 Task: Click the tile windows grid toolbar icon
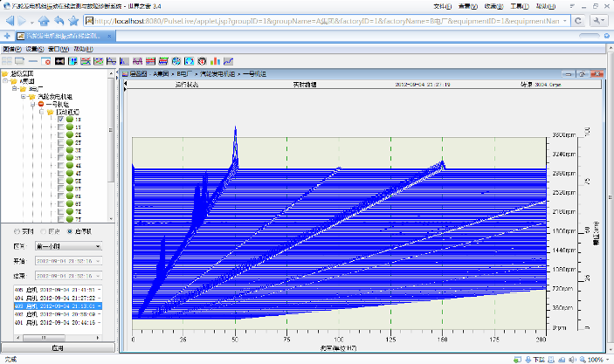[7, 61]
